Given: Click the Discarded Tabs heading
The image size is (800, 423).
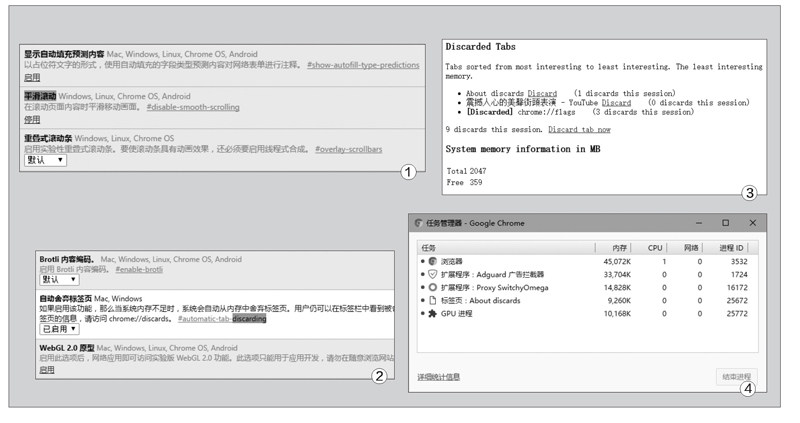Looking at the screenshot, I should 480,47.
